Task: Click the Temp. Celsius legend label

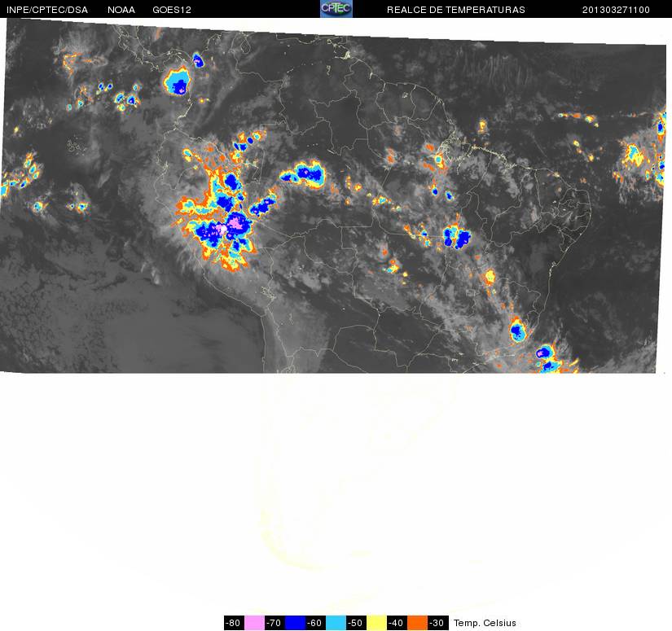Action: pos(485,623)
